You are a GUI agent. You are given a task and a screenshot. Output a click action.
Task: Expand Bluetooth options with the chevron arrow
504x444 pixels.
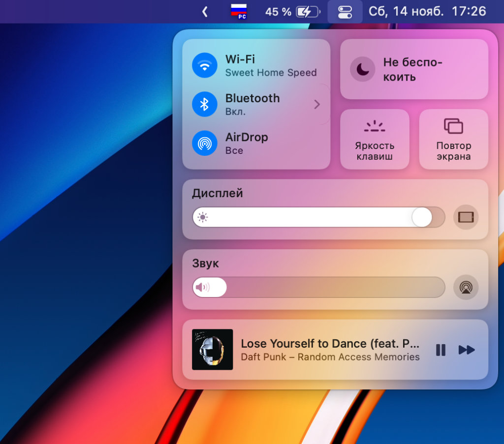317,104
